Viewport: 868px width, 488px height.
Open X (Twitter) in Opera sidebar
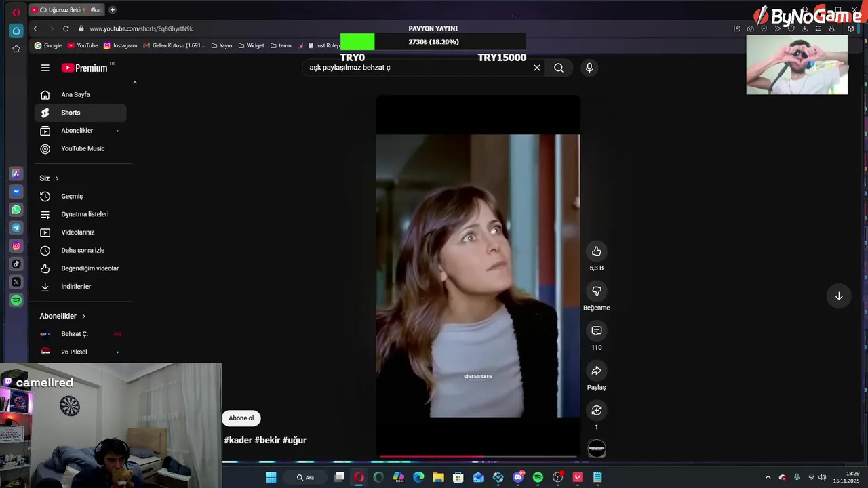tap(16, 282)
